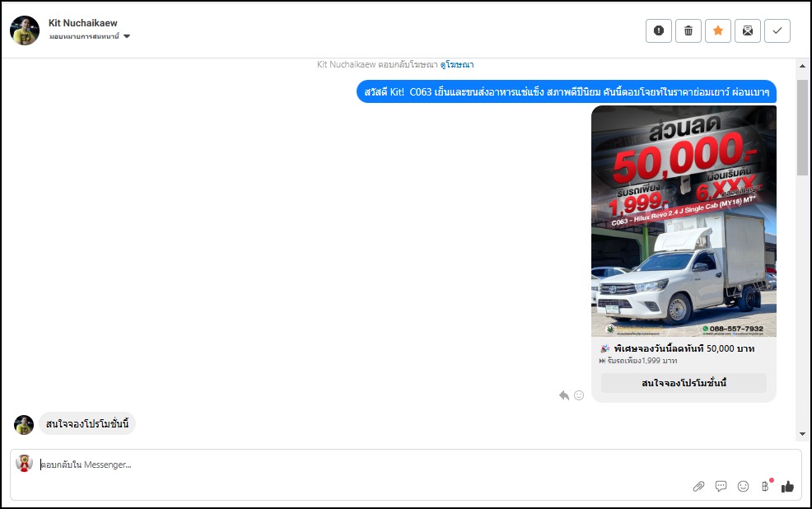Click scrollbar down arrow in chat
The image size is (812, 509).
[802, 434]
